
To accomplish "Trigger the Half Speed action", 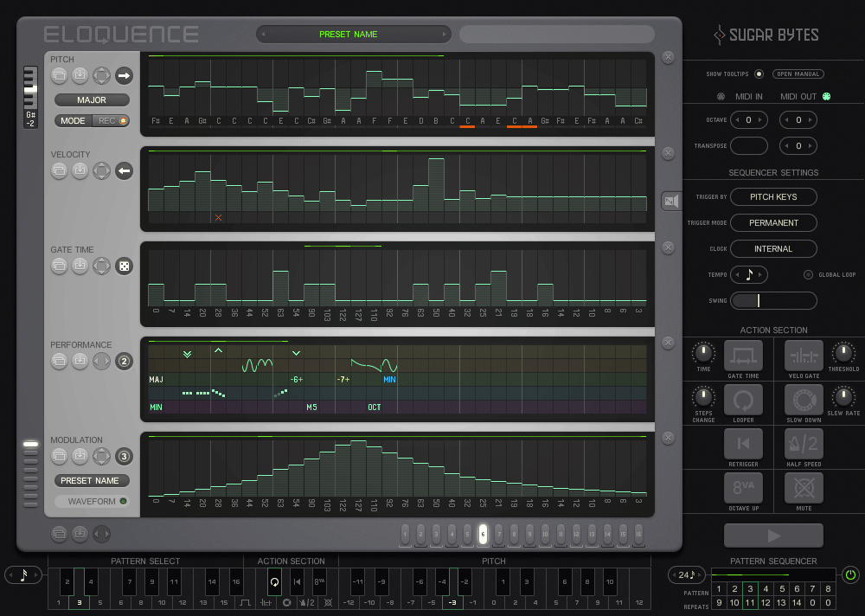I will (x=804, y=444).
